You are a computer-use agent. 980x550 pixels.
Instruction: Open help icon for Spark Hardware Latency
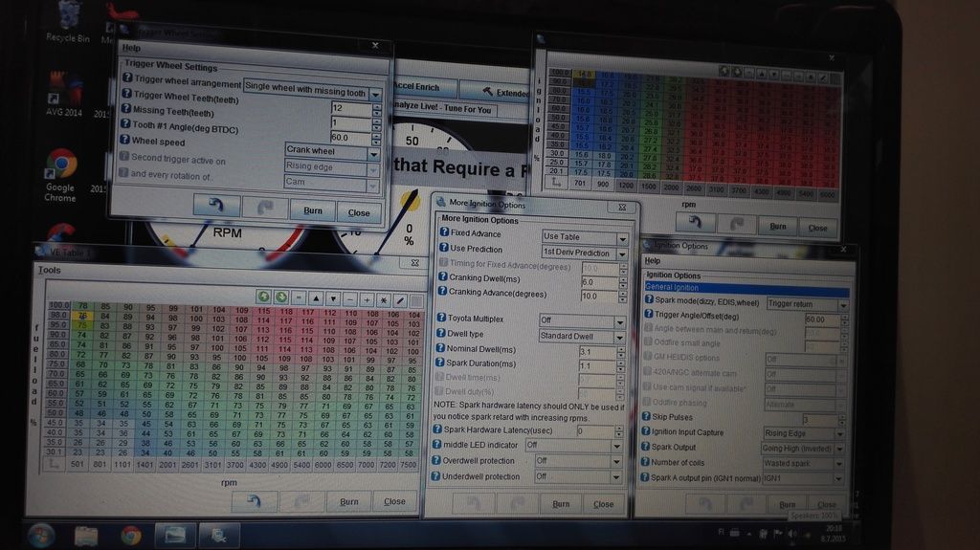pos(438,429)
